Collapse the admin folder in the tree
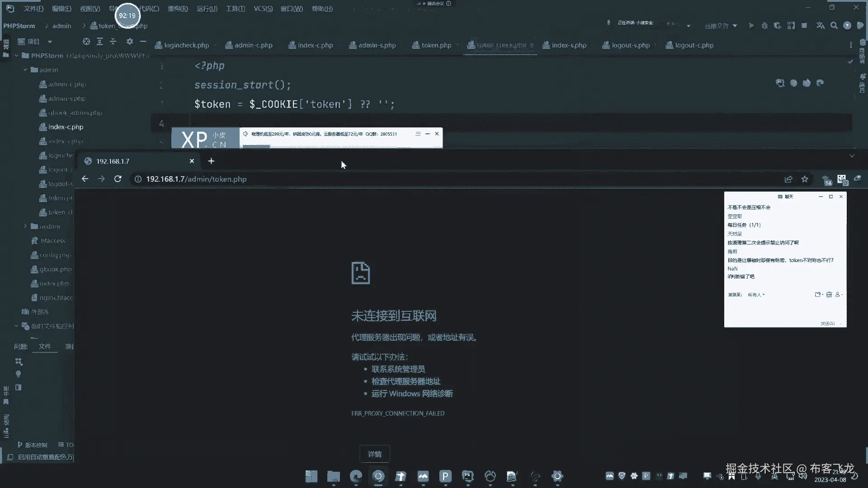Viewport: 868px width, 488px height. tap(25, 70)
